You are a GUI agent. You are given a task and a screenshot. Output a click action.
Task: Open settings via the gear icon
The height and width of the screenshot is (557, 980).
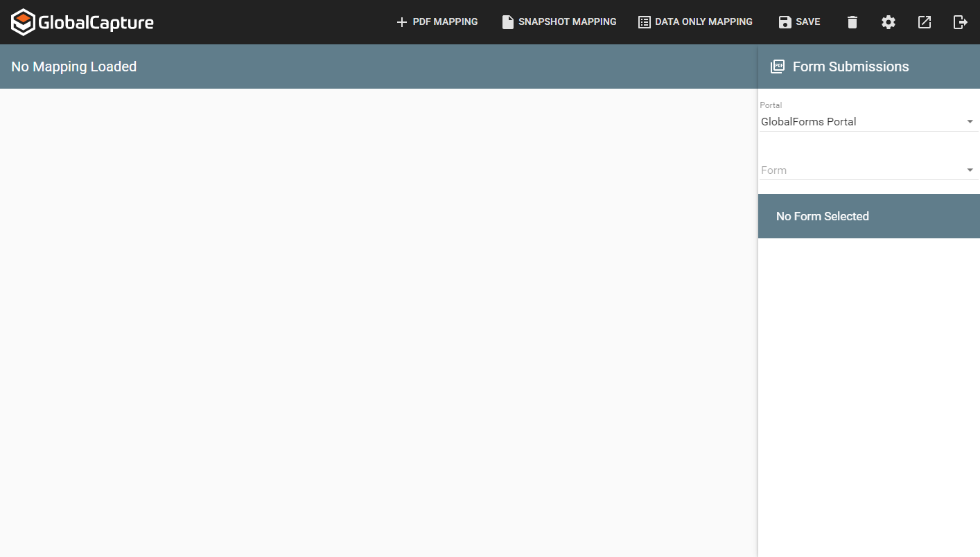point(889,22)
